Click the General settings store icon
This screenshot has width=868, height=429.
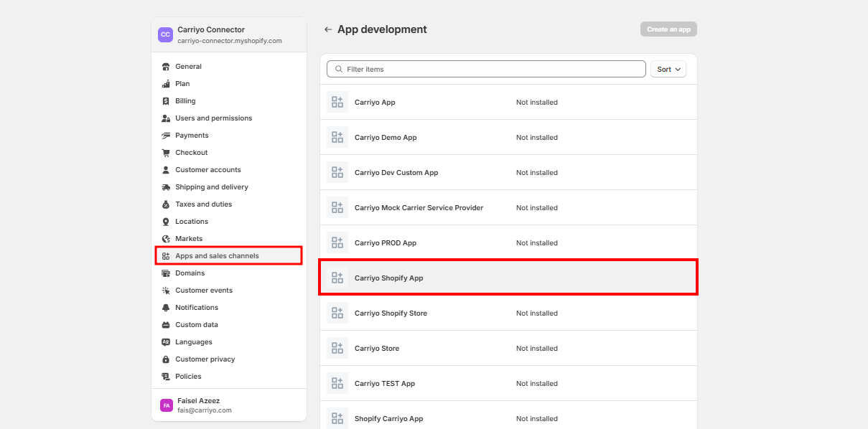[x=166, y=67]
